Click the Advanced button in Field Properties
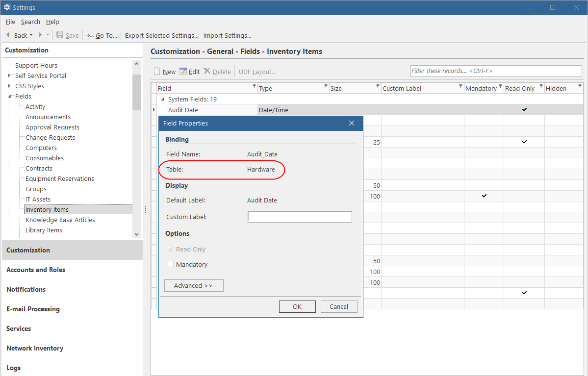Screen dimensions: 588x376 [x=194, y=285]
